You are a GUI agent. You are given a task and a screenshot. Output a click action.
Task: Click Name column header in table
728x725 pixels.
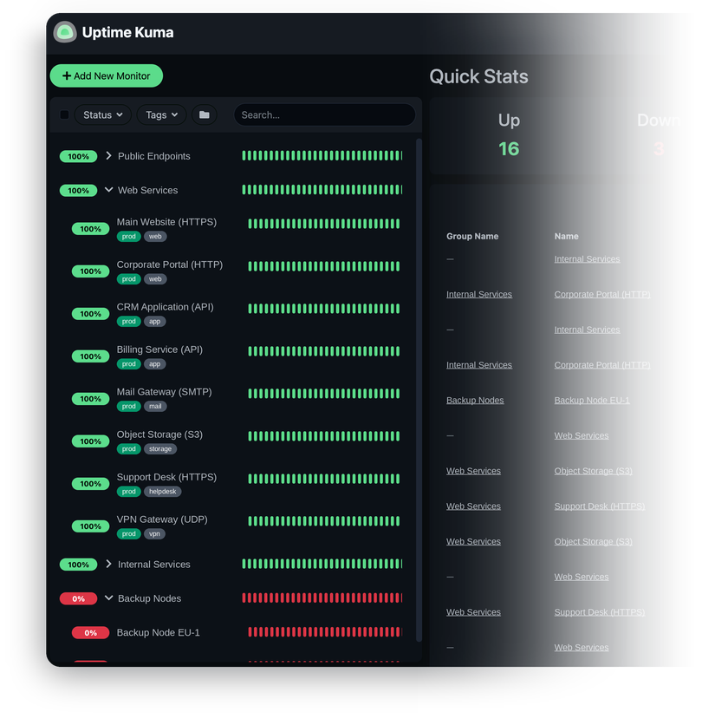pyautogui.click(x=566, y=237)
